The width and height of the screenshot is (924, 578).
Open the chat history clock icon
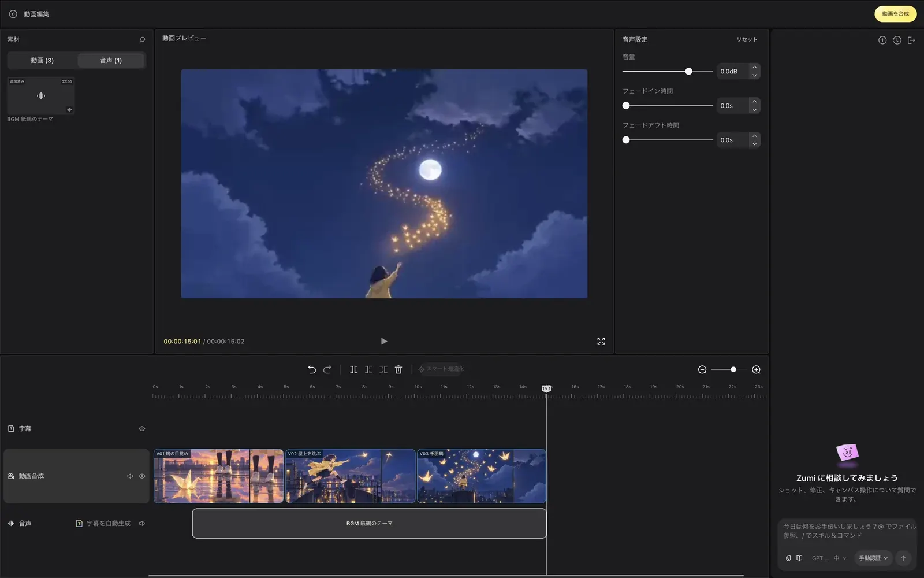pos(897,40)
